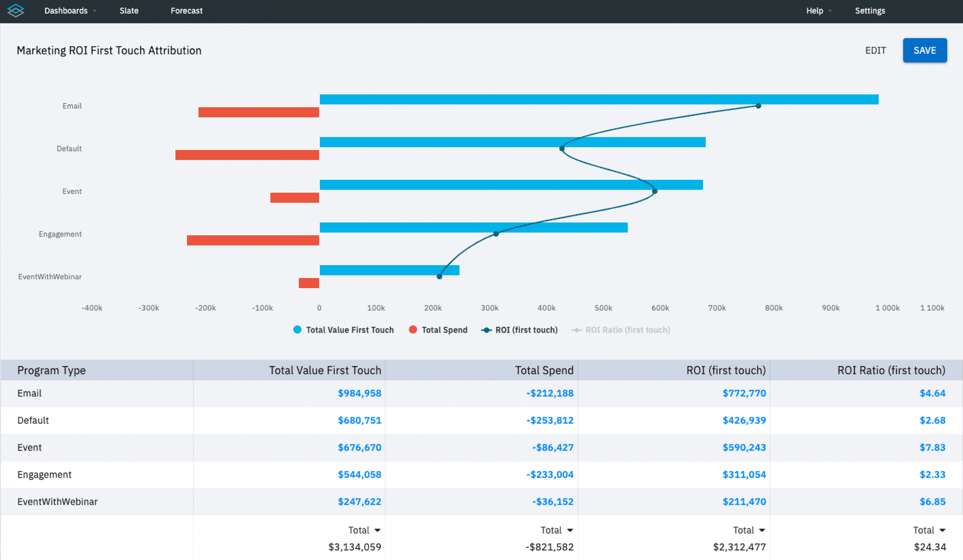Toggle Total Value First Touch legend series
The width and height of the screenshot is (963, 560).
click(343, 330)
